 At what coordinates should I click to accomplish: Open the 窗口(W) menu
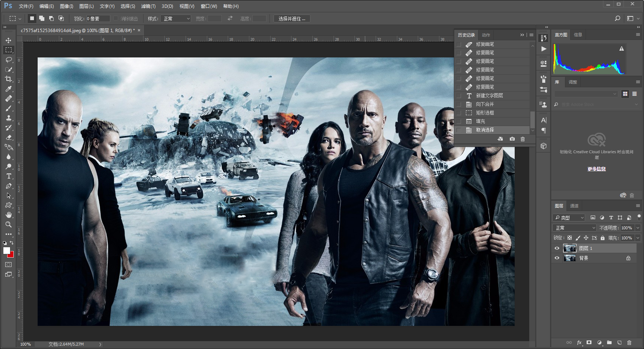click(x=209, y=6)
